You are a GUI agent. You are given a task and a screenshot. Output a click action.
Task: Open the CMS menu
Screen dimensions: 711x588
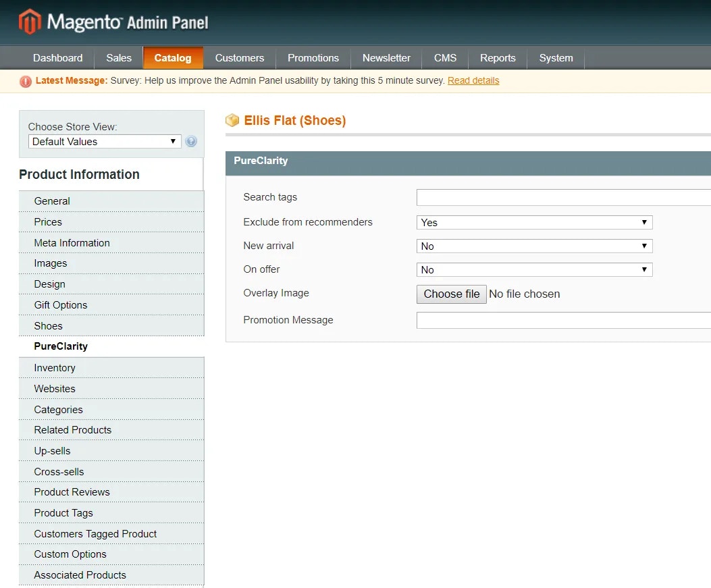click(x=445, y=58)
